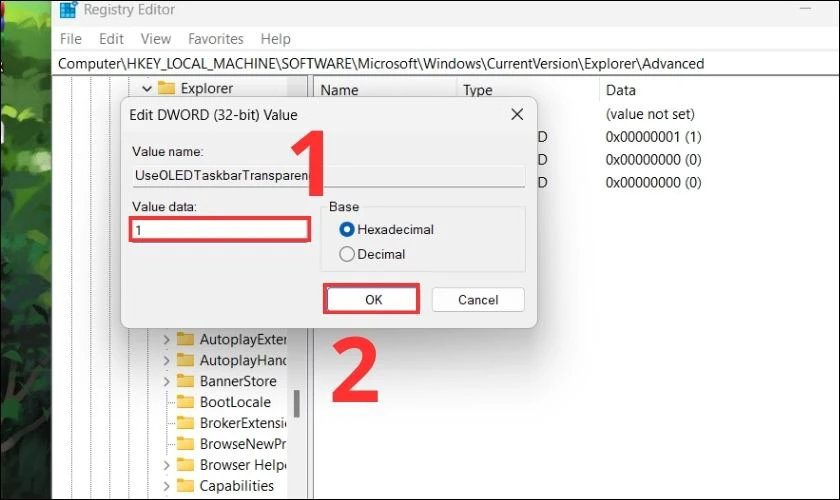Click the Value data input field
840x500 pixels.
point(220,230)
